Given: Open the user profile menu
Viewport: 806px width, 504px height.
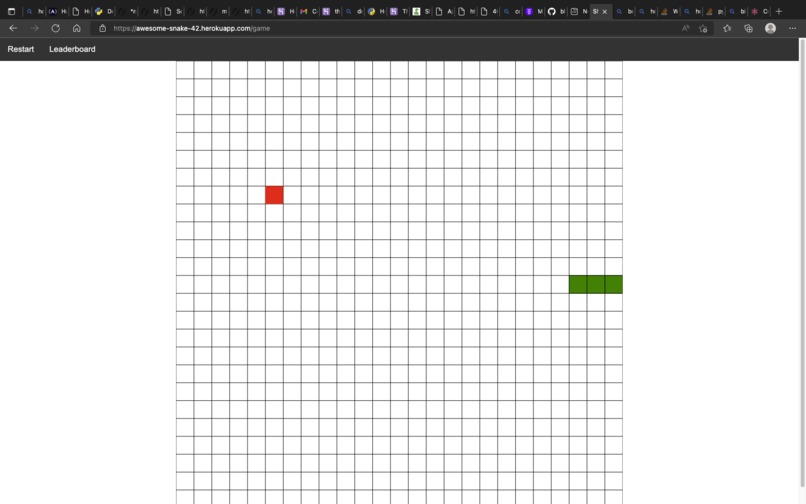Looking at the screenshot, I should (770, 28).
